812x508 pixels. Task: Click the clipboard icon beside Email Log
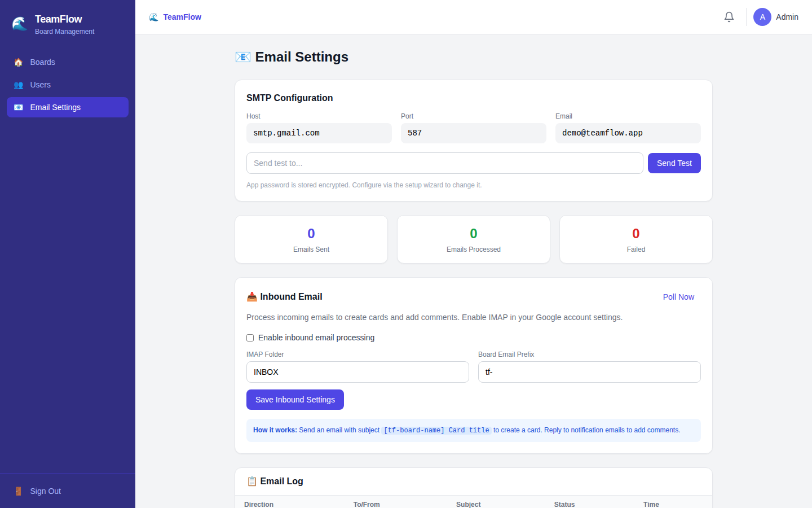pos(251,481)
